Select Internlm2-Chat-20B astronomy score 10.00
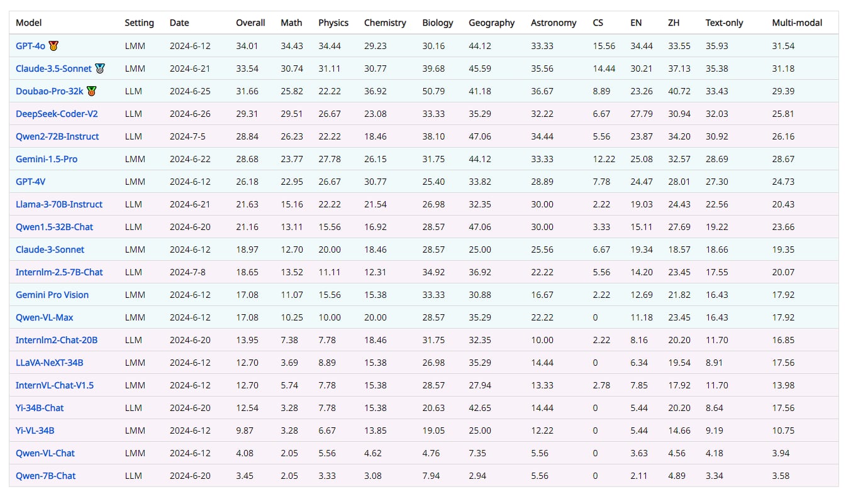The image size is (846, 504). pyautogui.click(x=542, y=340)
